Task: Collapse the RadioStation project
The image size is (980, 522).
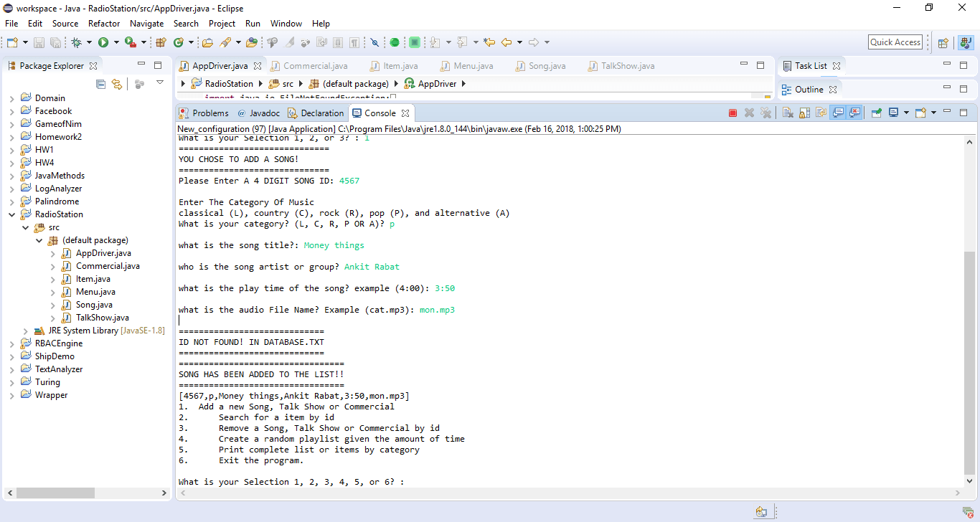Action: pyautogui.click(x=11, y=214)
